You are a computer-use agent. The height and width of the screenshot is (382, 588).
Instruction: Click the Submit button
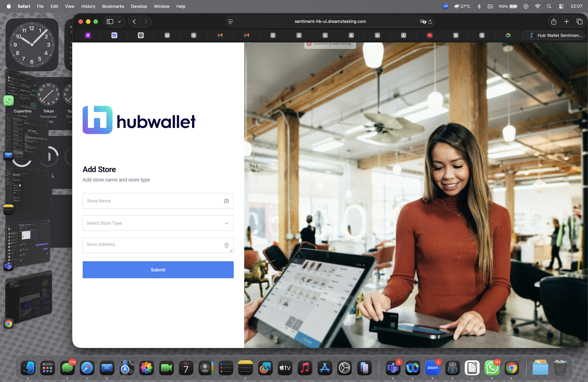tap(158, 270)
